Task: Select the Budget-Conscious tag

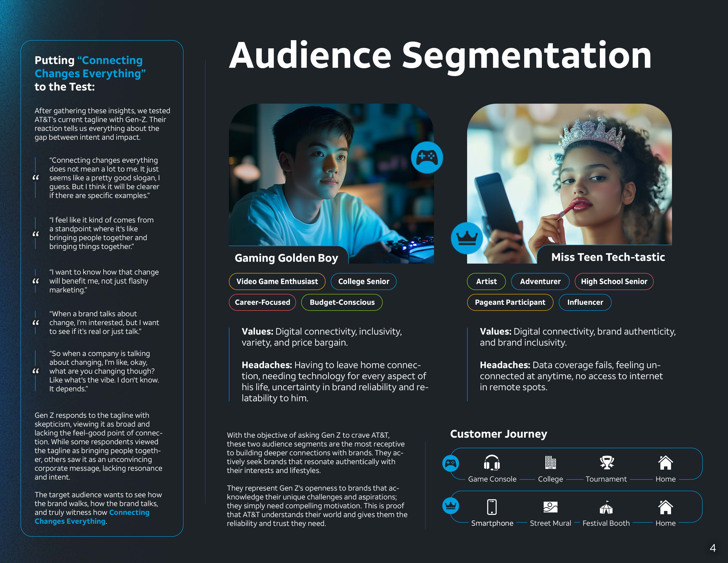Action: pyautogui.click(x=342, y=302)
